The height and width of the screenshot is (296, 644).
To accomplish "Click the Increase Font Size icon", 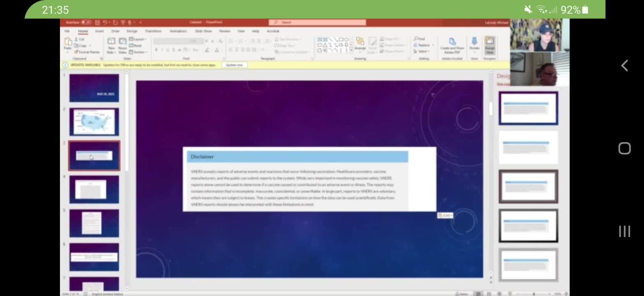I will click(x=207, y=41).
